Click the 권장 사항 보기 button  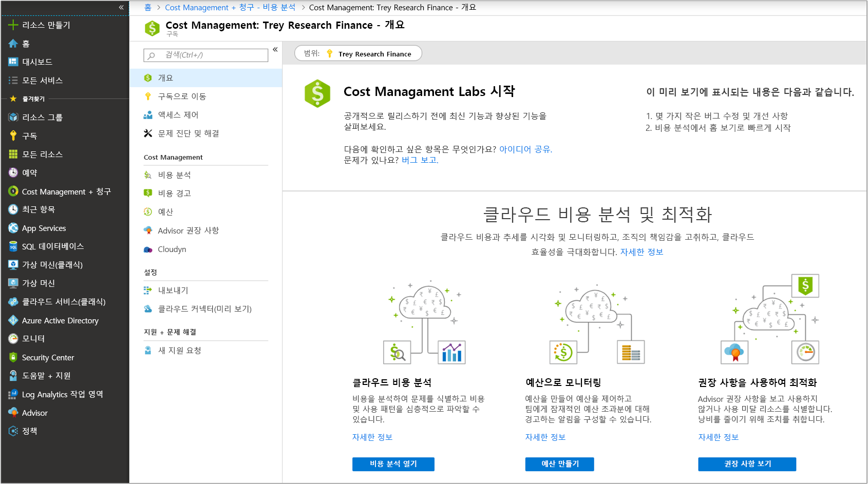747,464
